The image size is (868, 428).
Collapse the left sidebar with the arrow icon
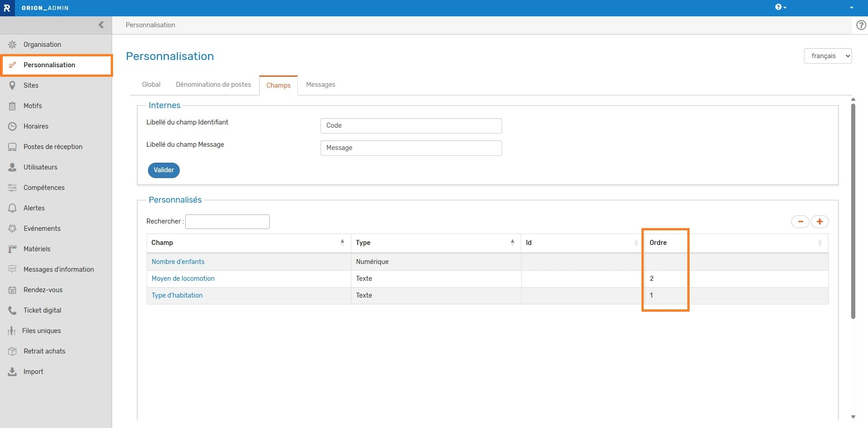click(x=101, y=25)
